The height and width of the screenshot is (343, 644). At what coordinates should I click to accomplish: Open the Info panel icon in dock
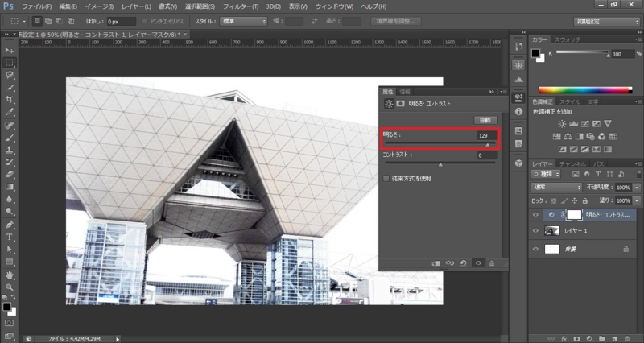518,112
